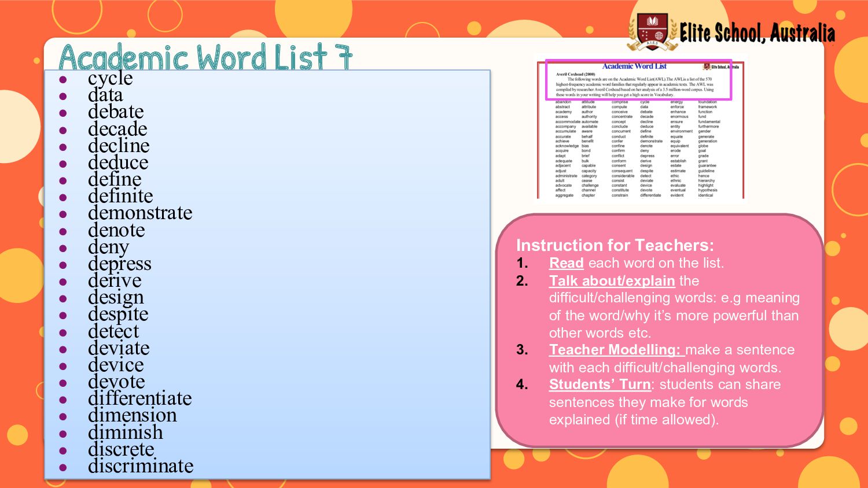
Task: Click 'sentences they make for words' line
Action: pos(649,402)
